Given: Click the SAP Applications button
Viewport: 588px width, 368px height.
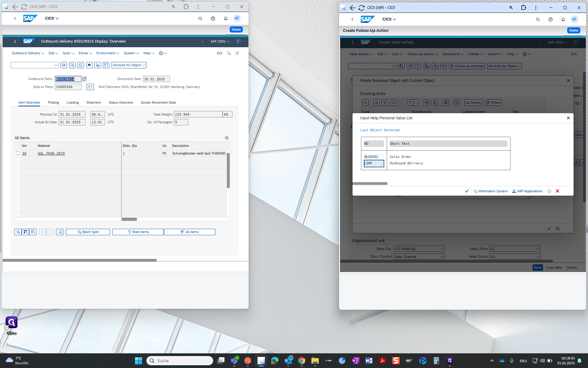Looking at the screenshot, I should (x=527, y=191).
